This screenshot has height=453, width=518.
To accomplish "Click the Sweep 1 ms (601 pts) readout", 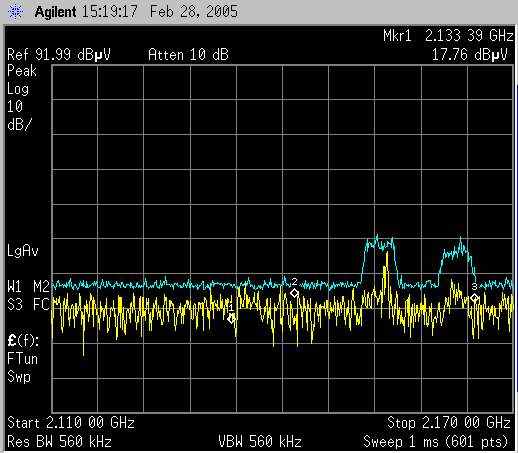I will pyautogui.click(x=435, y=442).
